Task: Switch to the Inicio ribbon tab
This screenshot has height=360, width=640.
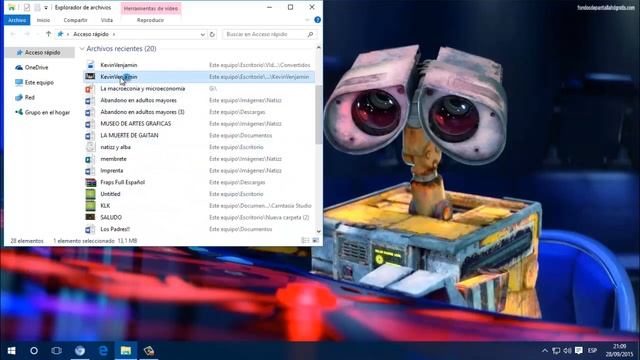Action: pyautogui.click(x=43, y=20)
